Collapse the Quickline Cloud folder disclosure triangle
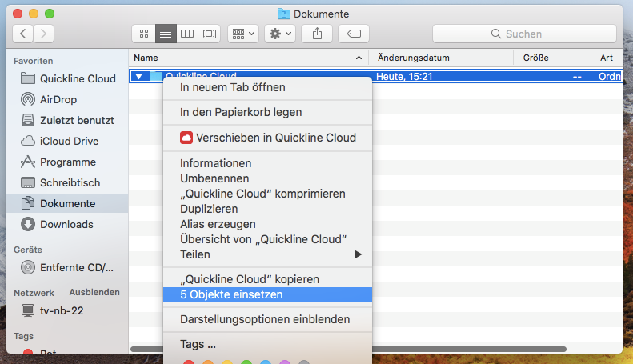The width and height of the screenshot is (633, 364). [x=139, y=76]
